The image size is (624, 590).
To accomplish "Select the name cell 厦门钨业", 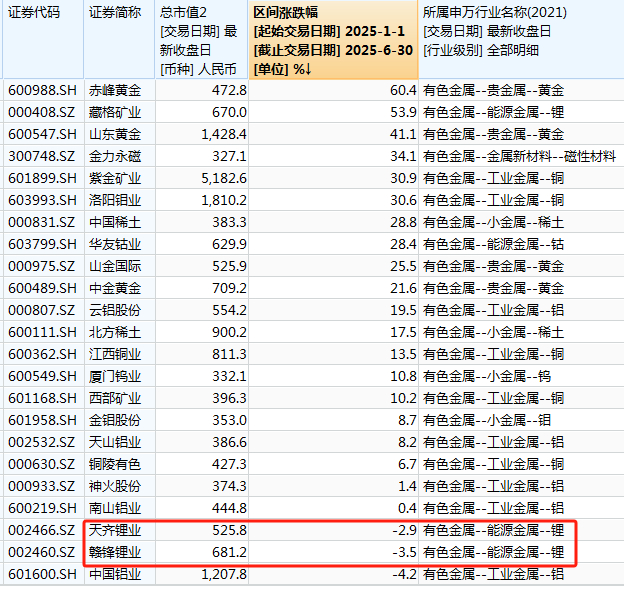I will (115, 376).
